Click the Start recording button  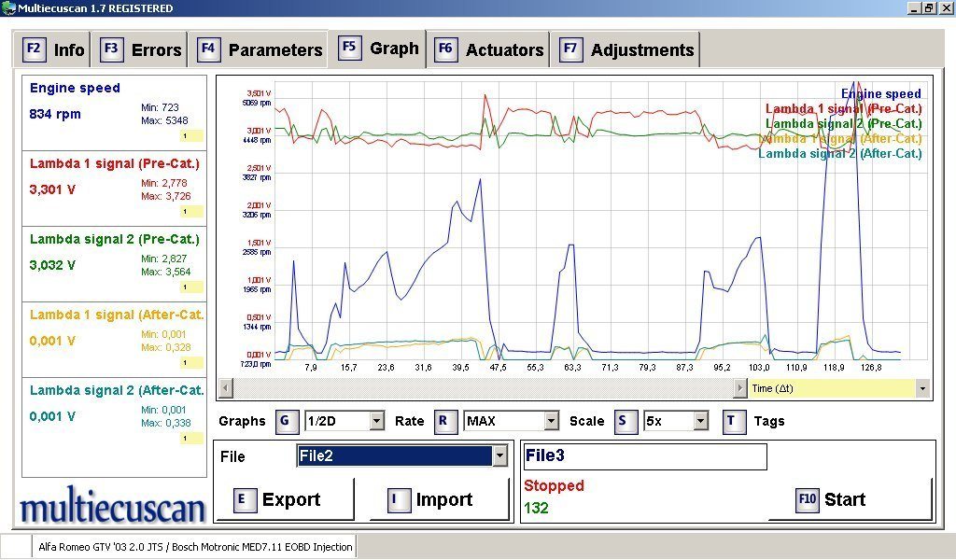coord(850,499)
